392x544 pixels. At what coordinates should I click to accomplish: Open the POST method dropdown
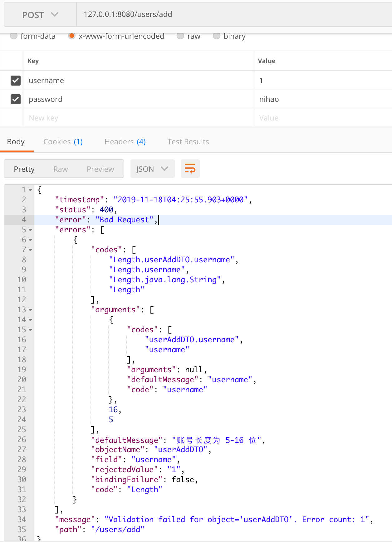[40, 15]
